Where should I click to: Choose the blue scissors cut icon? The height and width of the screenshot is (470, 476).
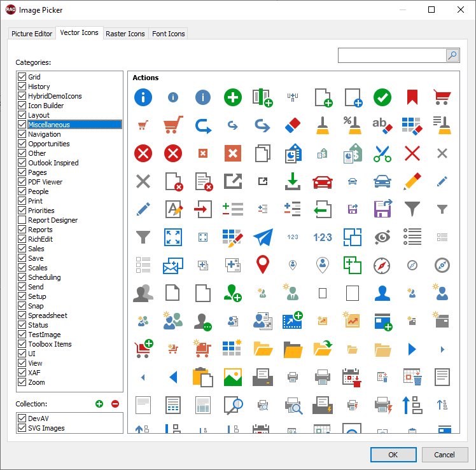click(x=382, y=153)
